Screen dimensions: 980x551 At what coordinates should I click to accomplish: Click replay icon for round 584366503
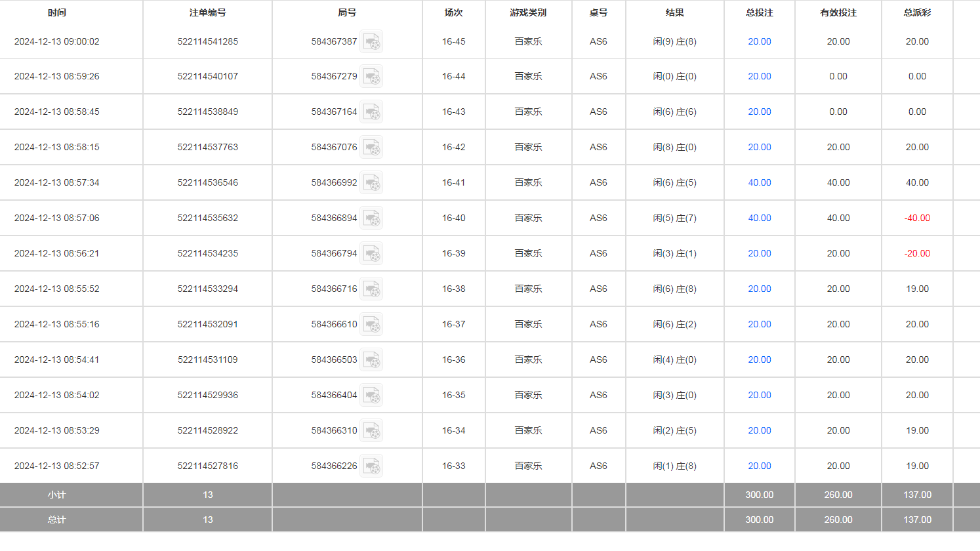point(371,360)
